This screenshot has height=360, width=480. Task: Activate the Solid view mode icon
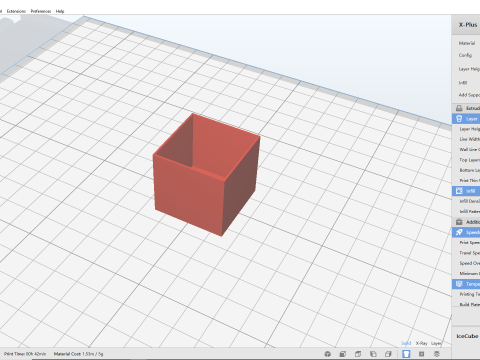coord(406,354)
